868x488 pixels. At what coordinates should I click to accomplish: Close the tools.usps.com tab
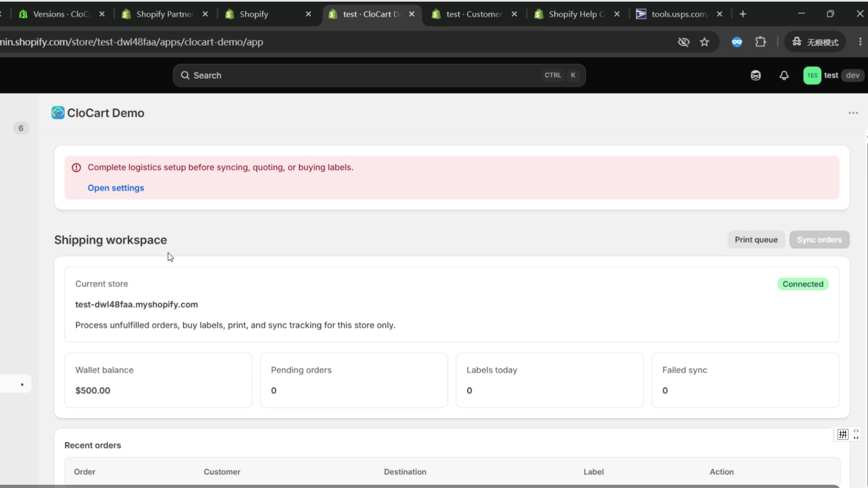pyautogui.click(x=719, y=14)
